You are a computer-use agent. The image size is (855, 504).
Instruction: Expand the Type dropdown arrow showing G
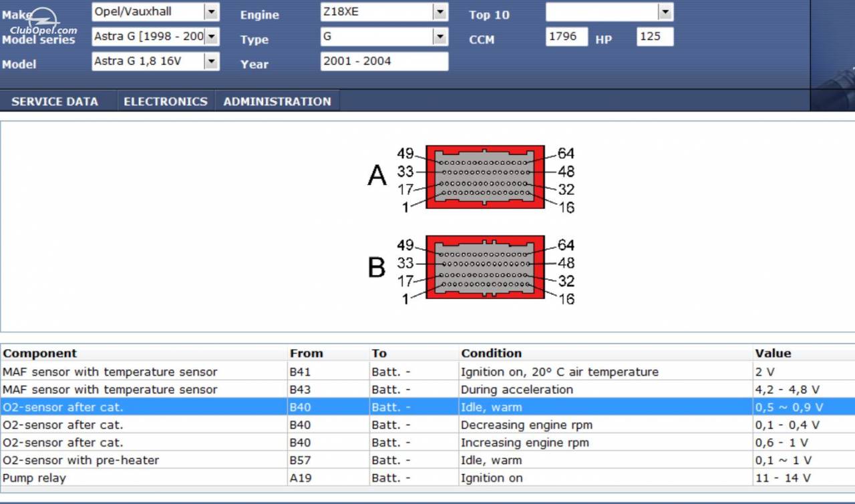(440, 37)
